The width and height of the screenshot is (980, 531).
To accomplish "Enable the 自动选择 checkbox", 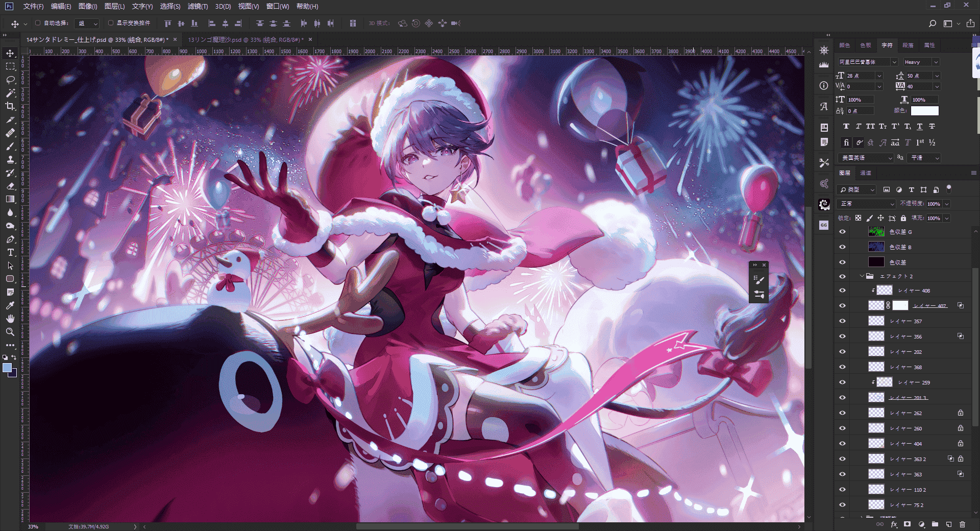I will point(38,23).
